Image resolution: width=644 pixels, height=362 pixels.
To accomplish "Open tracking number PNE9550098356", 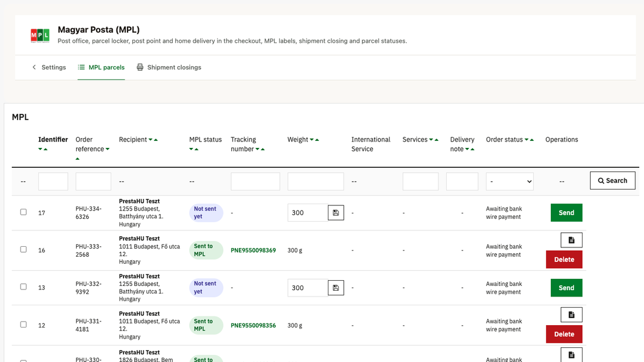I will tap(254, 326).
